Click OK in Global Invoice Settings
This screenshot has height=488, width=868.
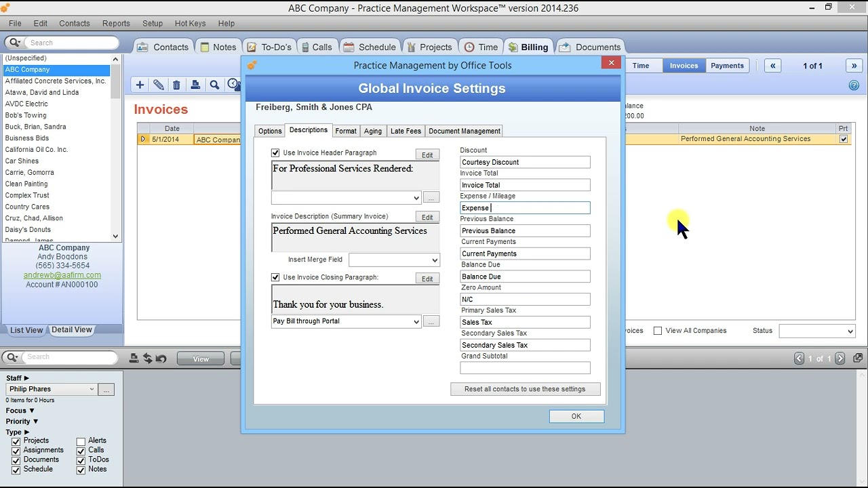click(576, 417)
